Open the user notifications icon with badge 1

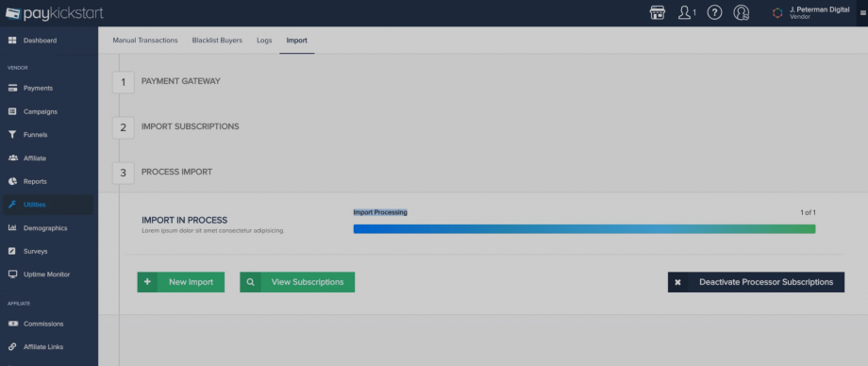coord(687,13)
